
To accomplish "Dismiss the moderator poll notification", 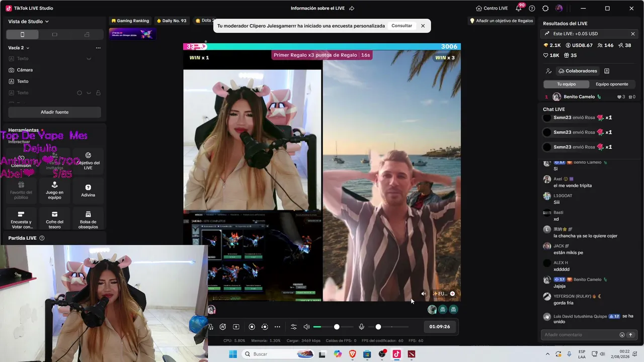I will pyautogui.click(x=423, y=26).
